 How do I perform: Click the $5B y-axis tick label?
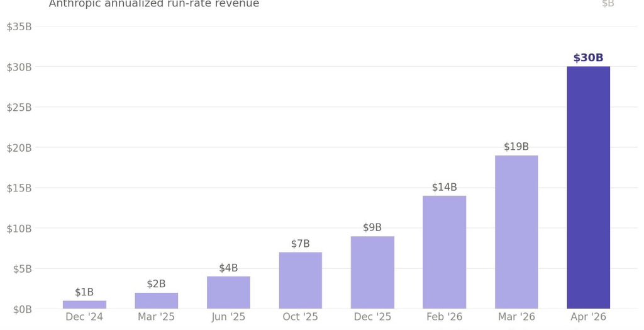click(x=22, y=269)
